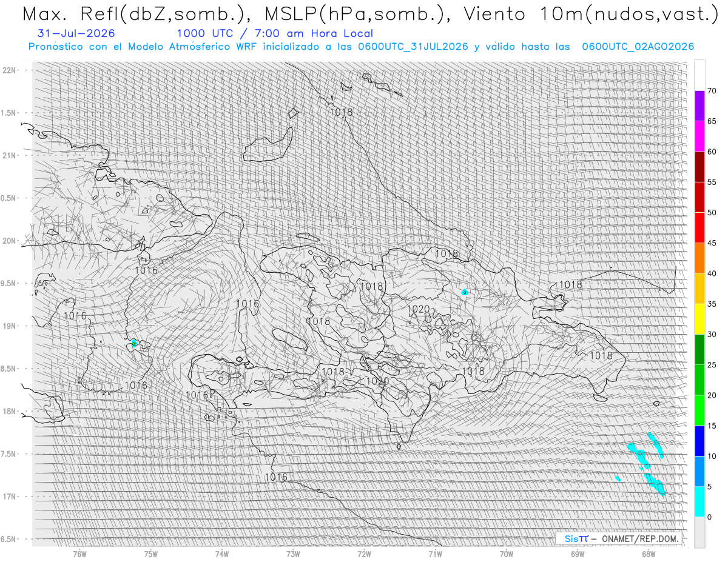
Task: Click the colorbar value '35'
Action: pyautogui.click(x=712, y=304)
